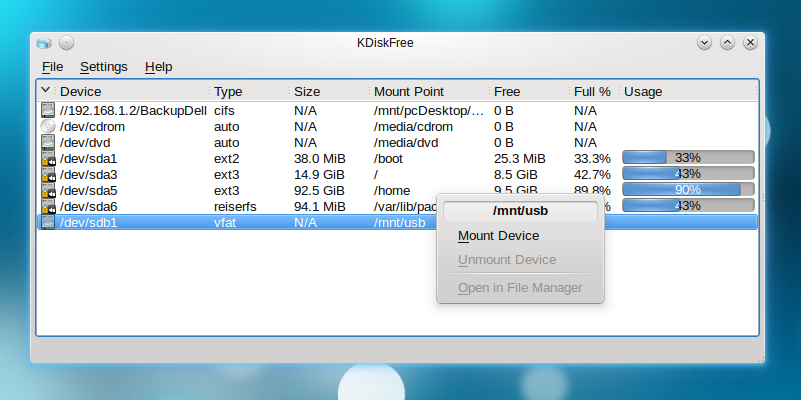The image size is (801, 400).
Task: Click the drive icon for /dev/sda5
Action: 47,190
